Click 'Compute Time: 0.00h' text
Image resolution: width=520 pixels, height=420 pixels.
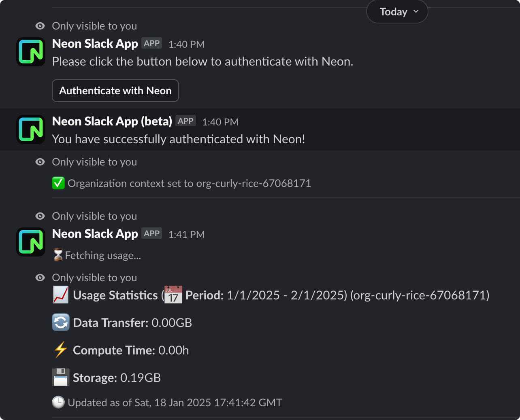[x=131, y=350]
